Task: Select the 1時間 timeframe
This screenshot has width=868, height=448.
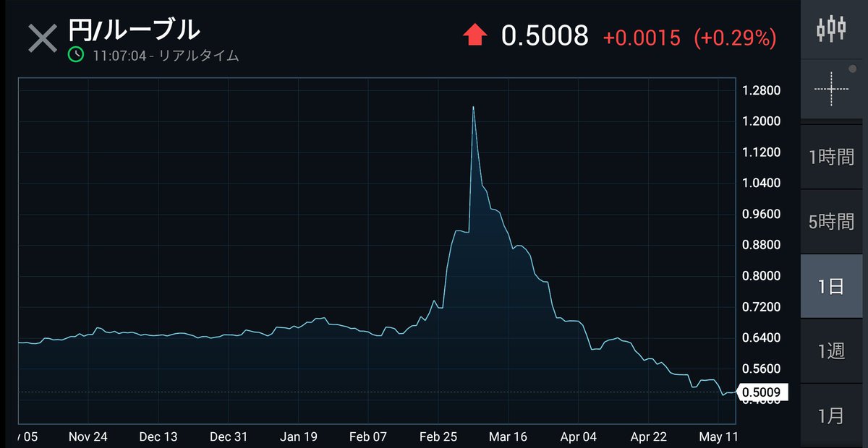Action: click(x=831, y=158)
